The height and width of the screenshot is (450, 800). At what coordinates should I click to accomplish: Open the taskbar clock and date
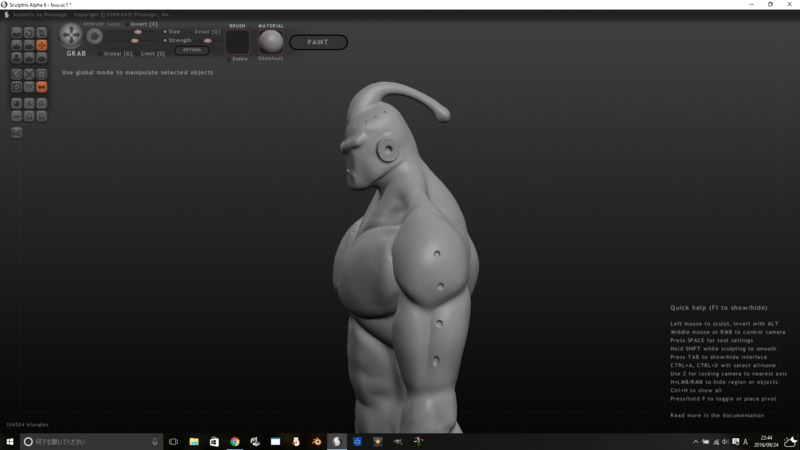pyautogui.click(x=766, y=442)
